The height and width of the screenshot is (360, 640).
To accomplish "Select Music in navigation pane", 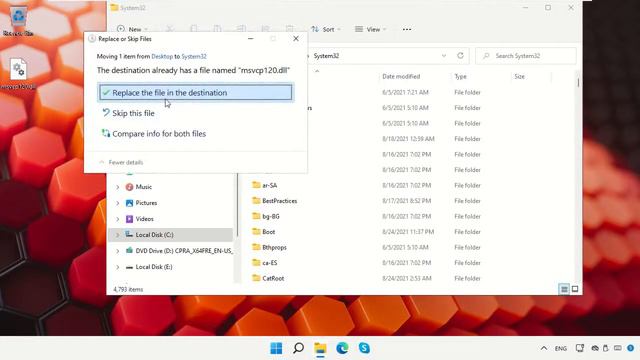I will (x=139, y=187).
